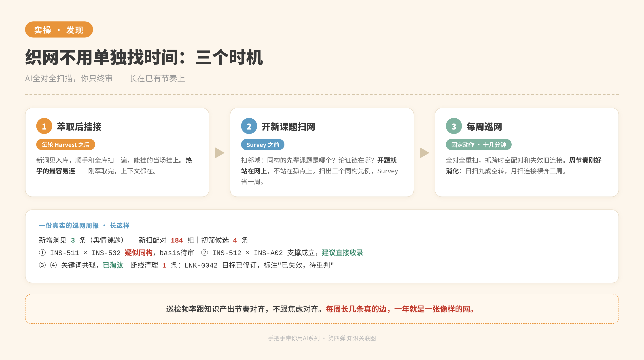Click the green number 3 after 新增洞见
The height and width of the screenshot is (360, 644).
pyautogui.click(x=73, y=240)
